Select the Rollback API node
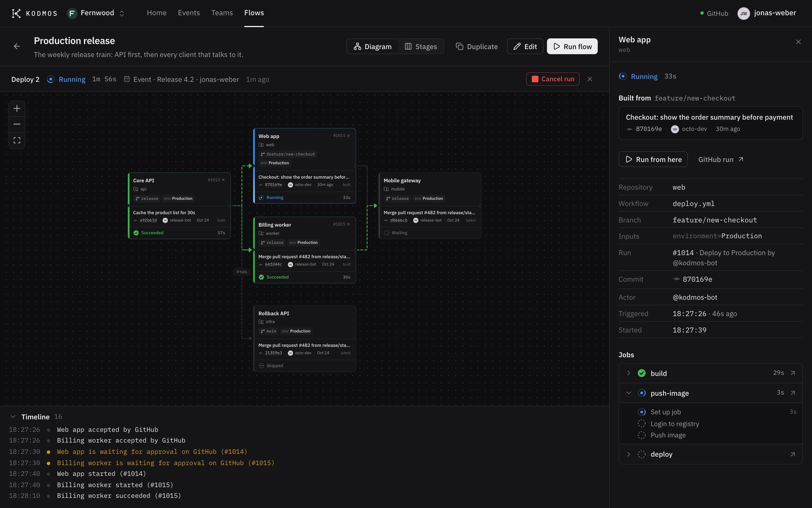The height and width of the screenshot is (508, 812). point(304,338)
